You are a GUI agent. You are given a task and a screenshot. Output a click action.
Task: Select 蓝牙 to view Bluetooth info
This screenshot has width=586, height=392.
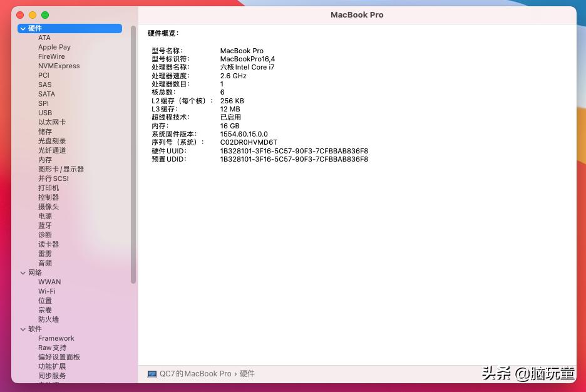[44, 225]
